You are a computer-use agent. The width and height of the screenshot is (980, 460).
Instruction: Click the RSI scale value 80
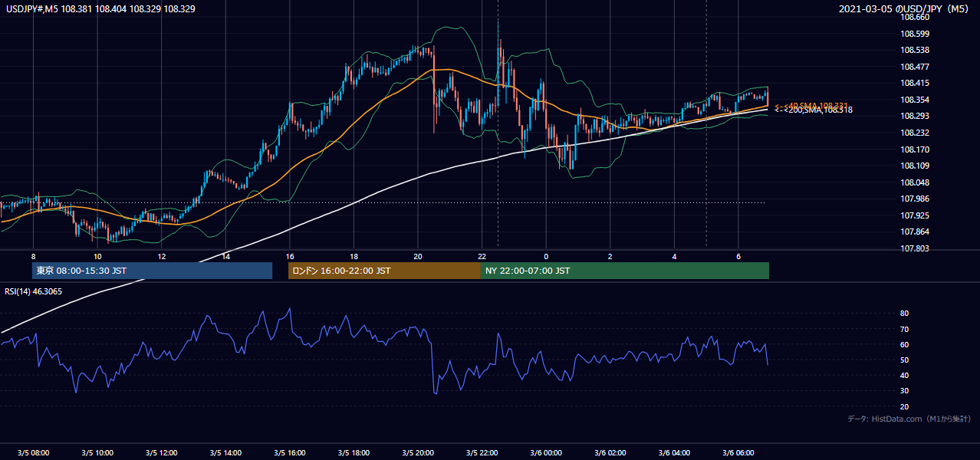(x=904, y=314)
